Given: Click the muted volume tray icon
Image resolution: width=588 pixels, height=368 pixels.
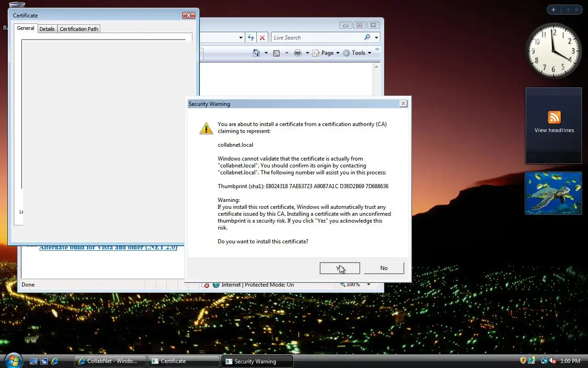Looking at the screenshot, I should click(553, 361).
